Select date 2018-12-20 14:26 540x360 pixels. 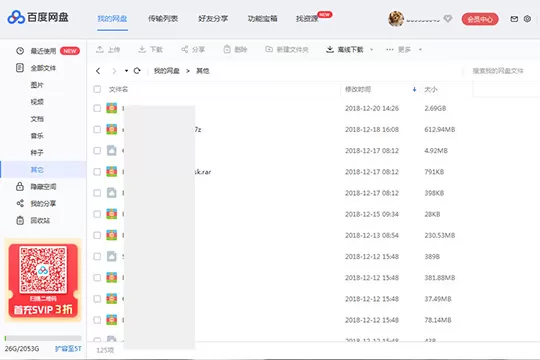pyautogui.click(x=372, y=108)
